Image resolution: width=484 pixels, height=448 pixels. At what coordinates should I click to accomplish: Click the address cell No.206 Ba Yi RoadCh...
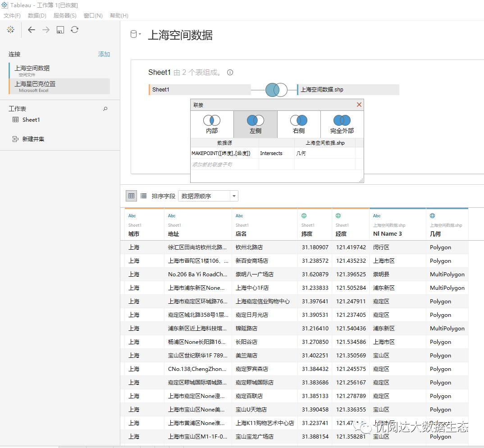click(197, 274)
